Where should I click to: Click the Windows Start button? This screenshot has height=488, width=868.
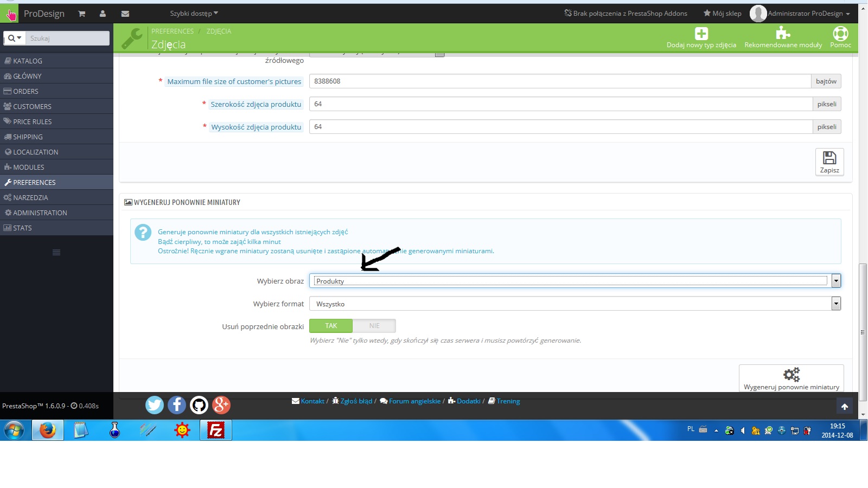[x=14, y=431]
